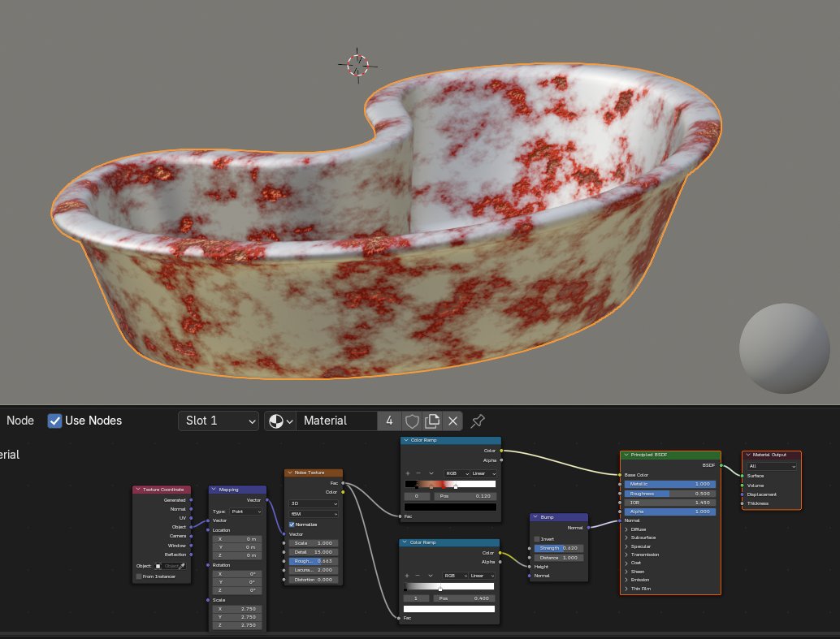Click the Surface input socket on Material Output
The image size is (840, 639).
742,476
